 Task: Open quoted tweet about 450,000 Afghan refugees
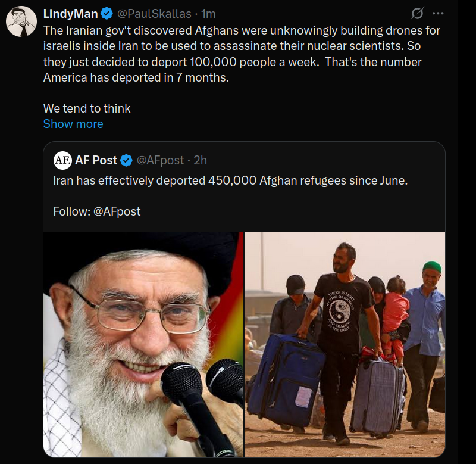coord(230,180)
